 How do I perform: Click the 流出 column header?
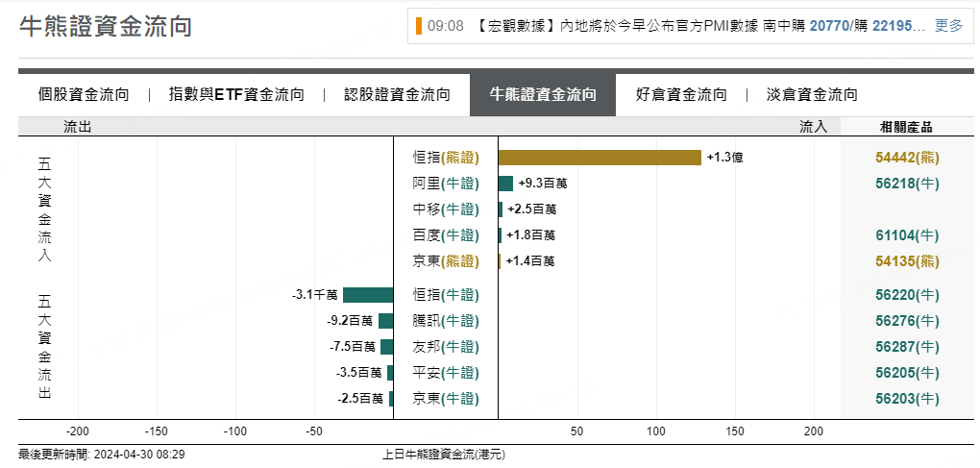pos(78,128)
